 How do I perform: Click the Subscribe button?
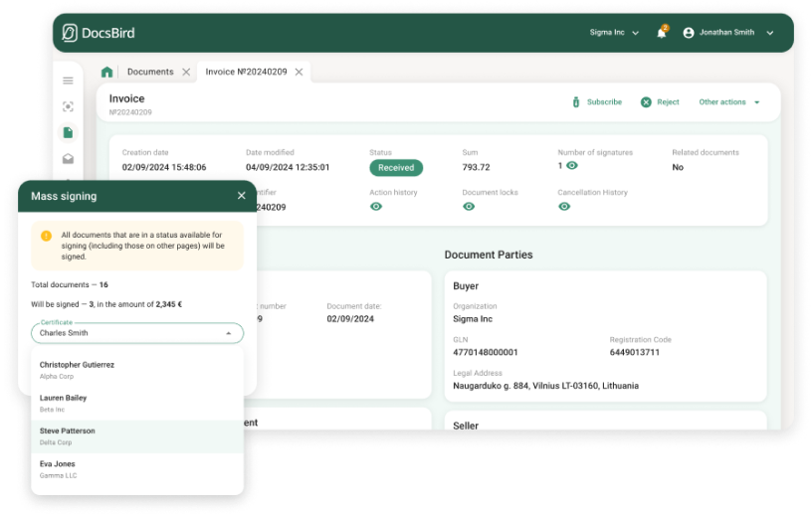coord(596,102)
